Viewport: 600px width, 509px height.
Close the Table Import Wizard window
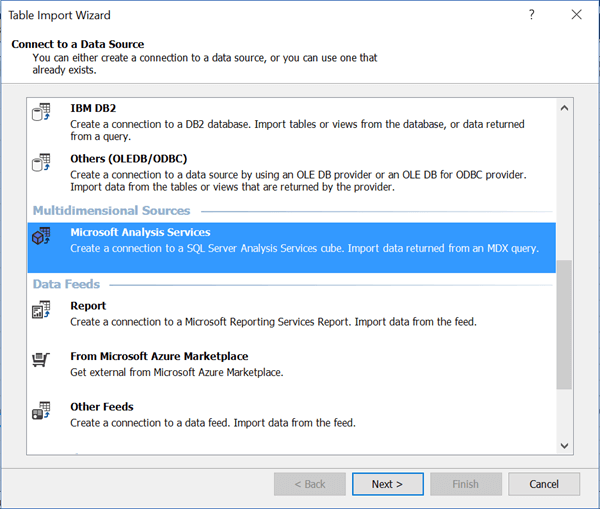576,15
